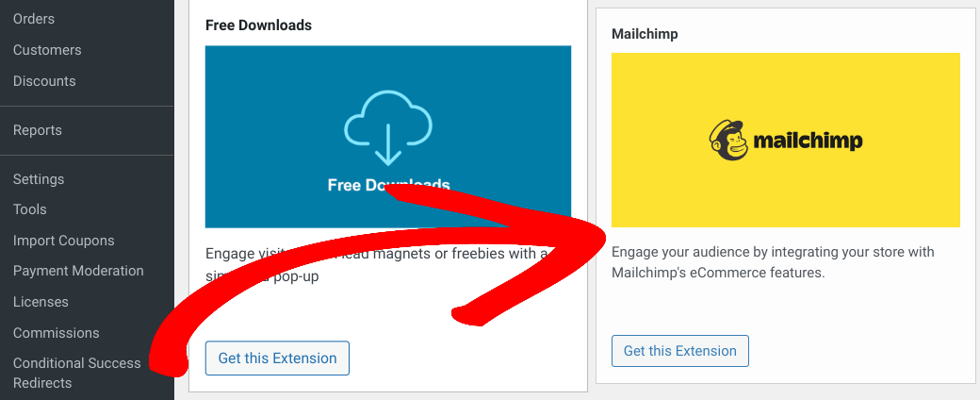
Task: Click the Free Downloads banner image
Action: [x=388, y=137]
